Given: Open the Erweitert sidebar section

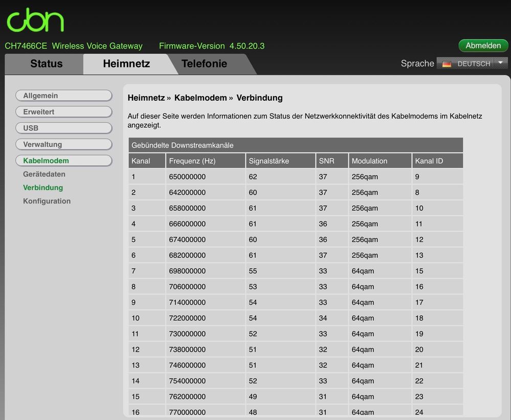Looking at the screenshot, I should pos(64,112).
